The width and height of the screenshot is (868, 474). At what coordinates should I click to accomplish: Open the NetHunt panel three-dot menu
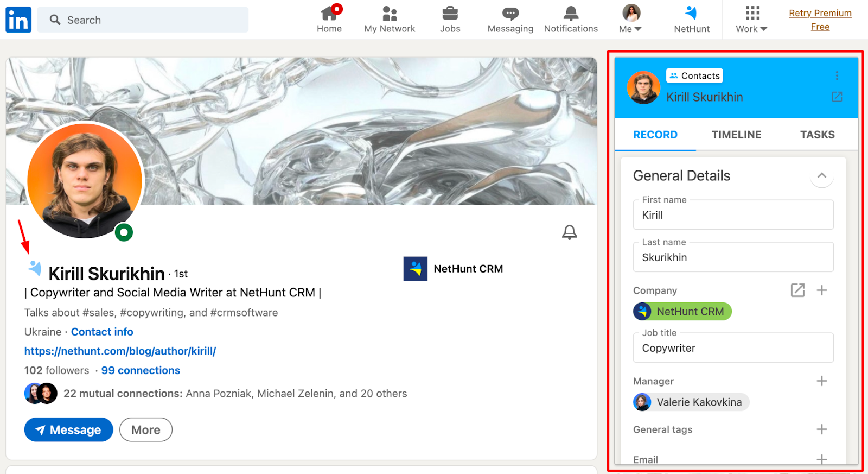(x=837, y=75)
